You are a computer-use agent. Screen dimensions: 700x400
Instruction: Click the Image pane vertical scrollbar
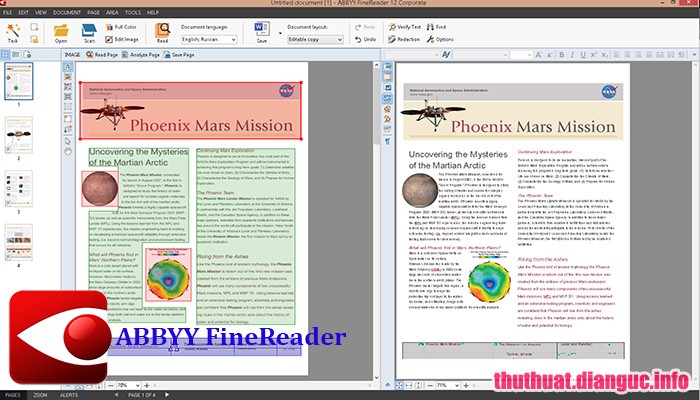[376, 221]
